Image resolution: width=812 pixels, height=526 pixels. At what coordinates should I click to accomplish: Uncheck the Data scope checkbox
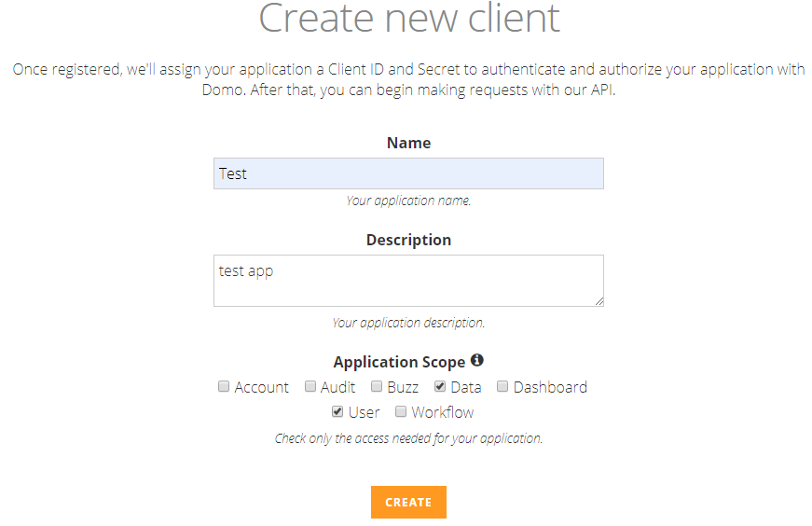tap(440, 386)
